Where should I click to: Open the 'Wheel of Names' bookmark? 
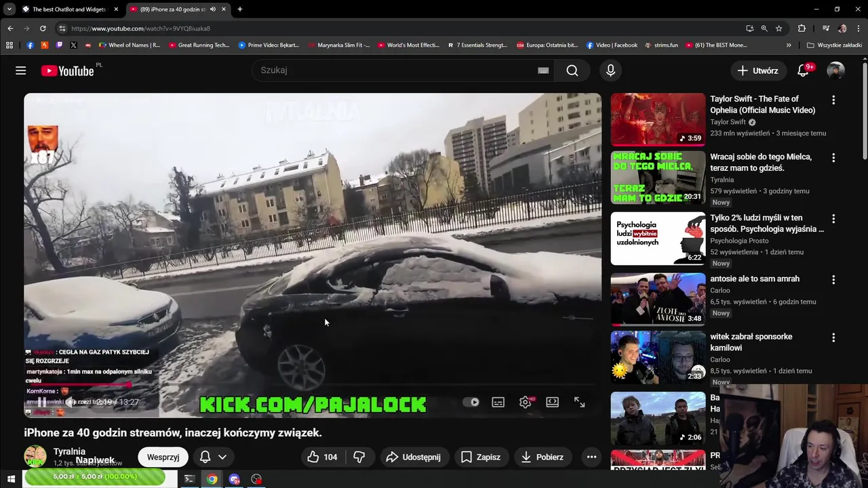pos(130,45)
